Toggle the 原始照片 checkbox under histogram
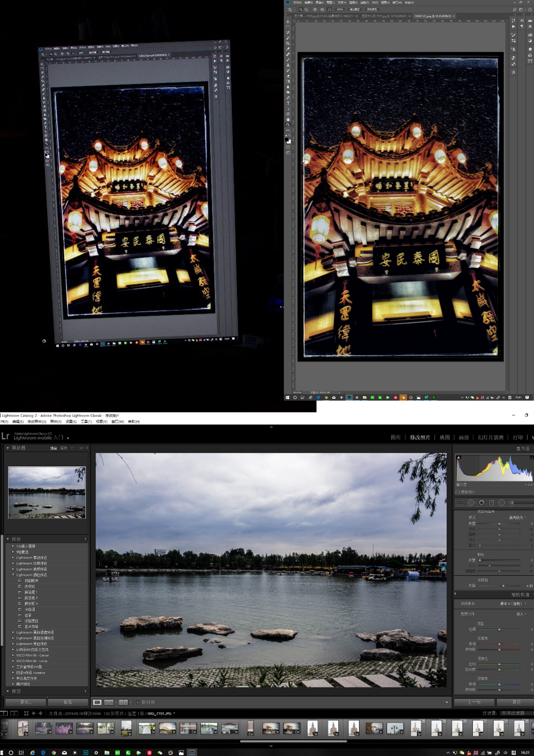Viewport: 534px width, 756px height. point(458,492)
